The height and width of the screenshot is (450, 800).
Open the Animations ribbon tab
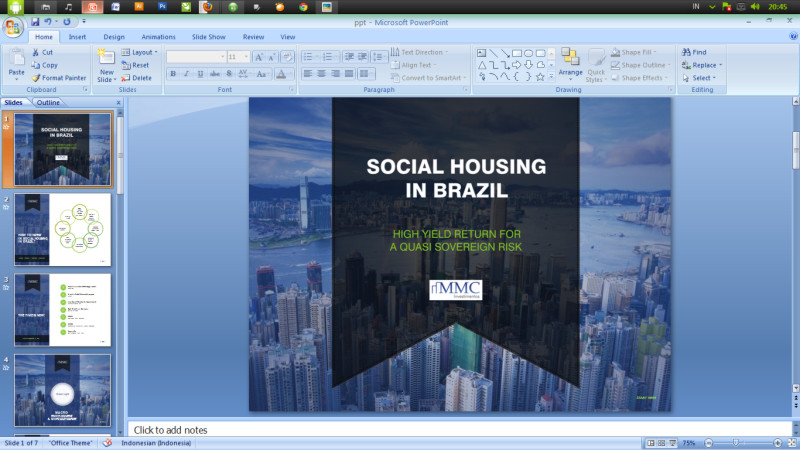click(x=158, y=37)
